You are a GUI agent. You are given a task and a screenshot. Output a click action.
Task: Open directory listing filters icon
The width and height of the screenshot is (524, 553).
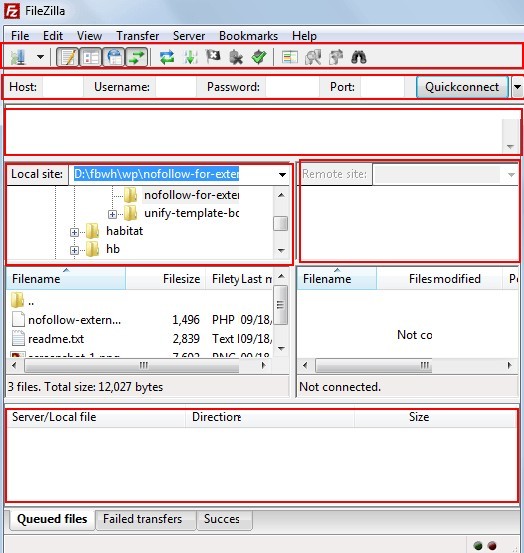coord(290,57)
